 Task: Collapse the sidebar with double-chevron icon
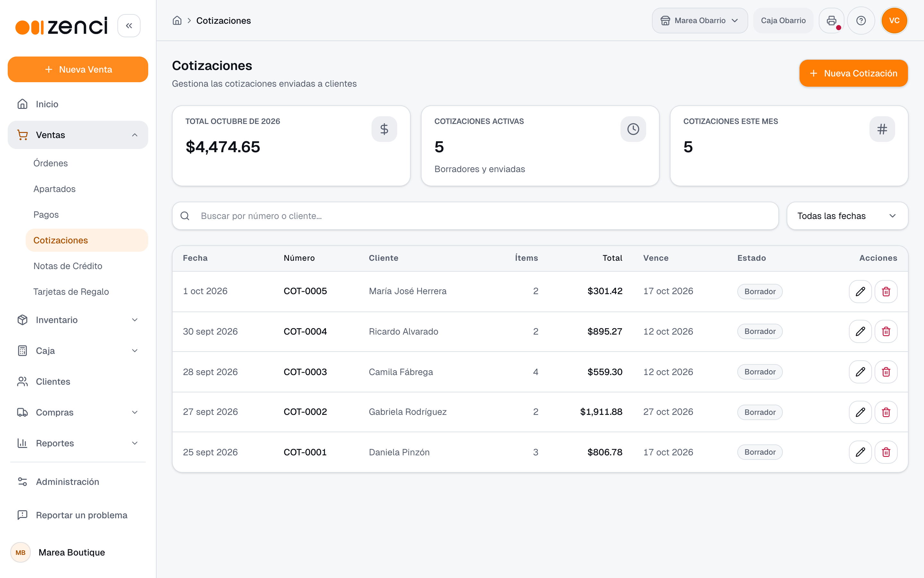point(129,26)
